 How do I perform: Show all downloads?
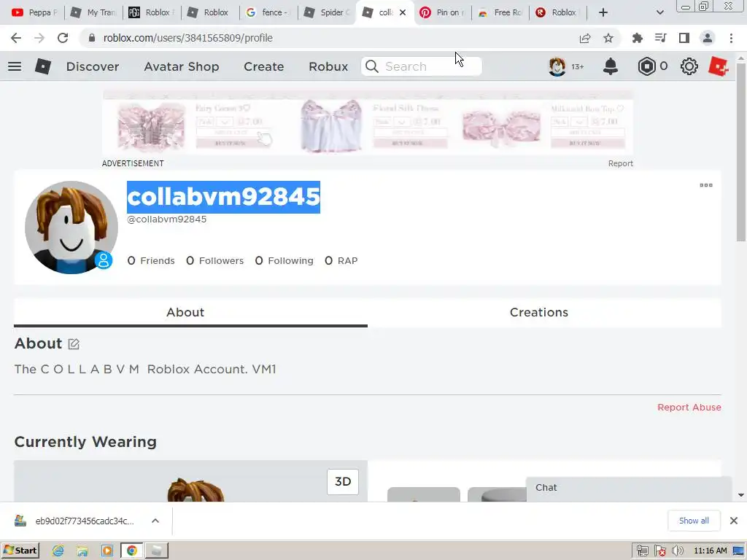tap(694, 521)
